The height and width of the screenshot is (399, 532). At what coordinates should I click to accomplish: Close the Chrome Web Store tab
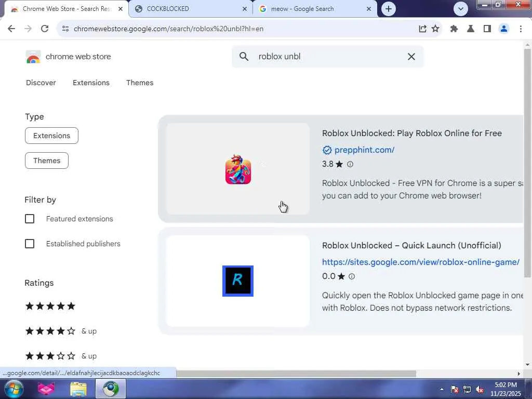pyautogui.click(x=121, y=9)
